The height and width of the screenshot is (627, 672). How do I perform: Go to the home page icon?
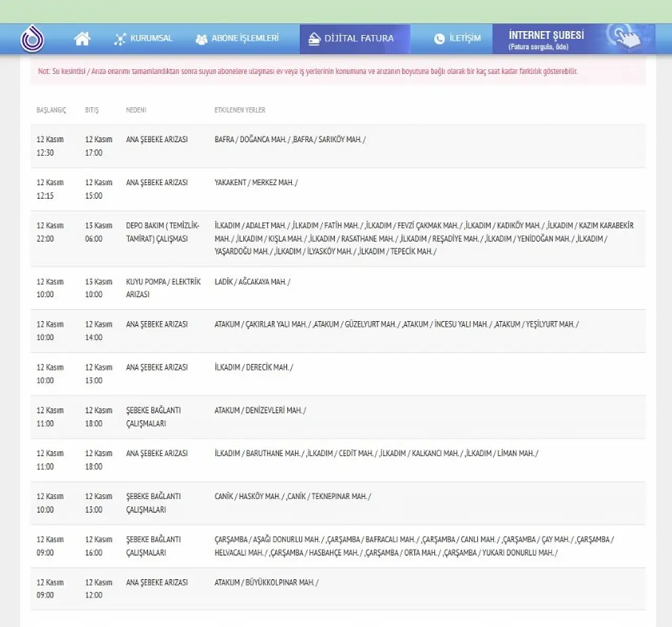point(82,39)
